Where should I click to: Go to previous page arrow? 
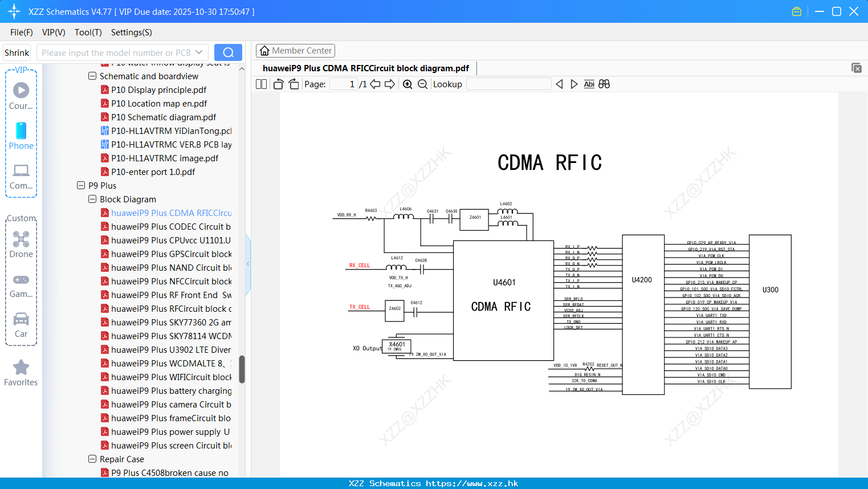375,84
